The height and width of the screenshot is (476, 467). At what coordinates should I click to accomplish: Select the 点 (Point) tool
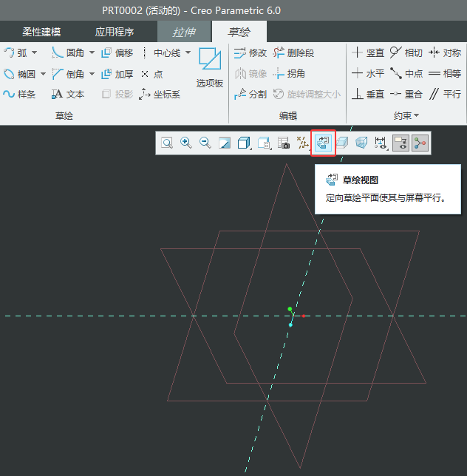151,74
